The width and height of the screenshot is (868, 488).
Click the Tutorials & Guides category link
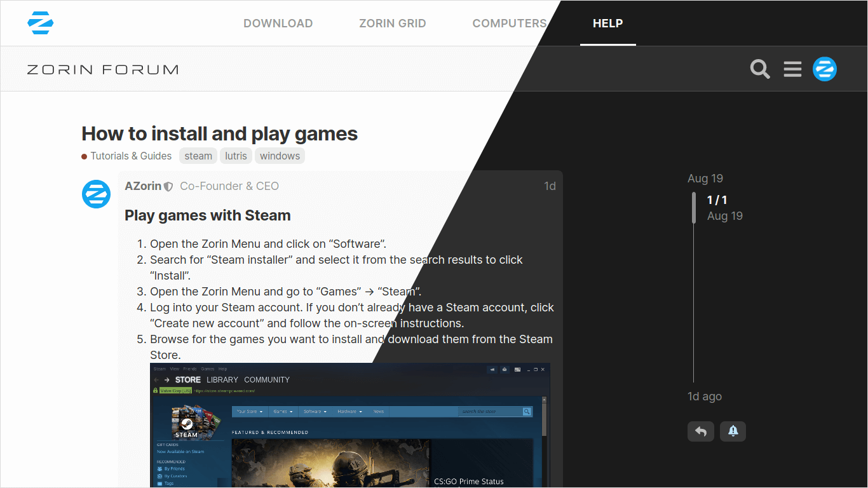point(130,156)
